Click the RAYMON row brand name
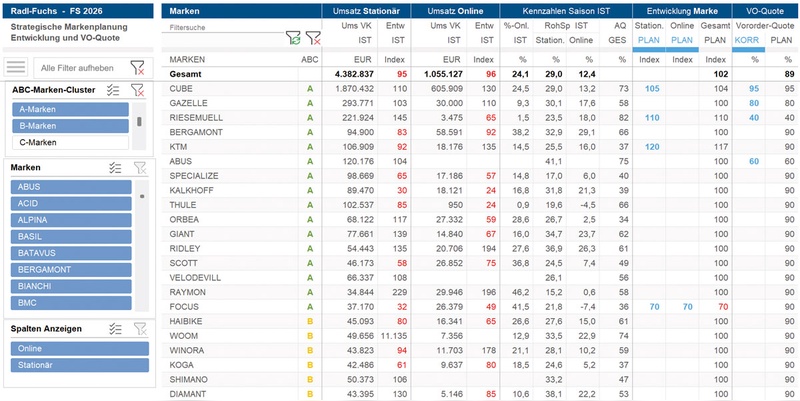Image resolution: width=800 pixels, height=401 pixels. (187, 292)
